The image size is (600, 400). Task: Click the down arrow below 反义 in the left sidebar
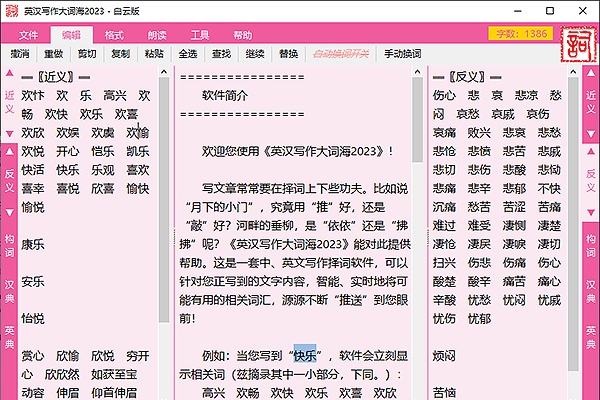[x=10, y=212]
